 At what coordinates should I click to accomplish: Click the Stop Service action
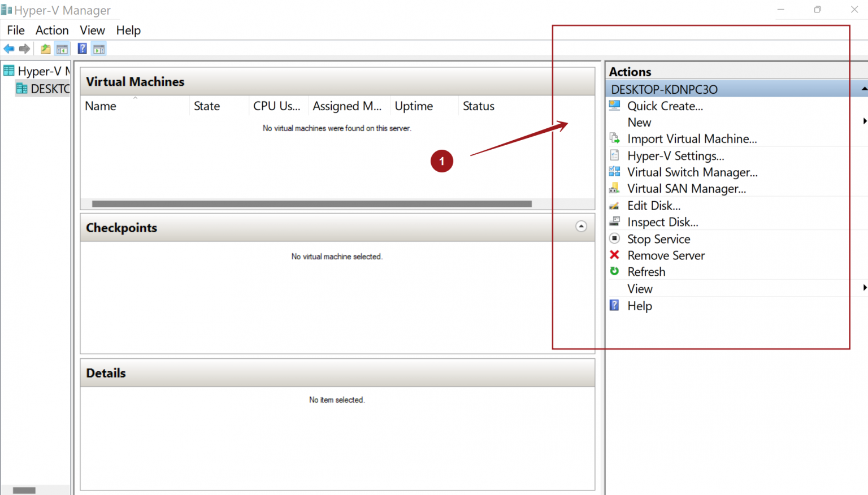click(658, 238)
